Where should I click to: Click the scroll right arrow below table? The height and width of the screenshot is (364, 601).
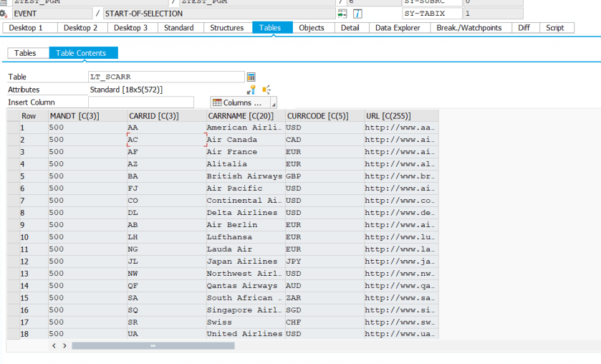coord(64,345)
